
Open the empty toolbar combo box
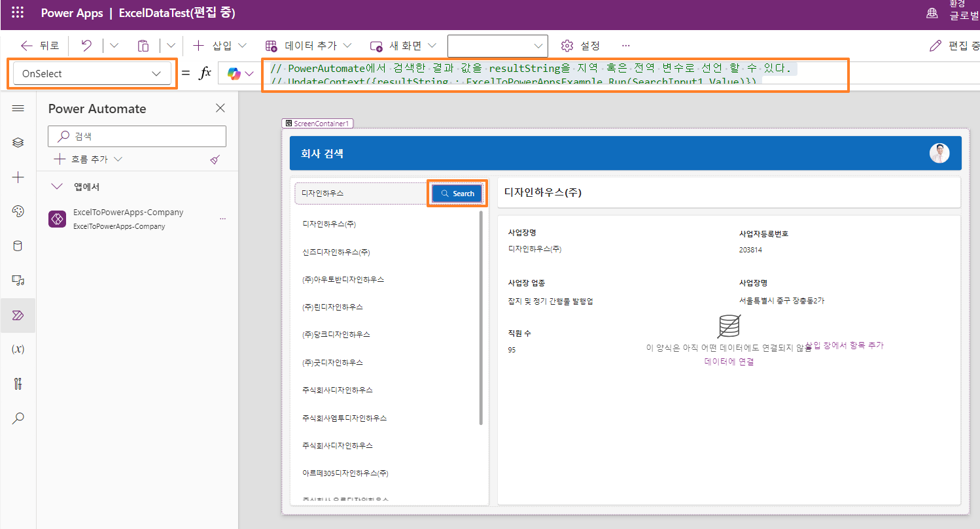[498, 46]
